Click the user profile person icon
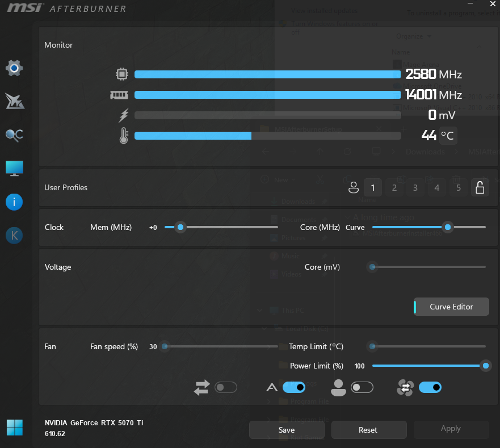Viewport: 500px width, 448px height. [x=354, y=187]
